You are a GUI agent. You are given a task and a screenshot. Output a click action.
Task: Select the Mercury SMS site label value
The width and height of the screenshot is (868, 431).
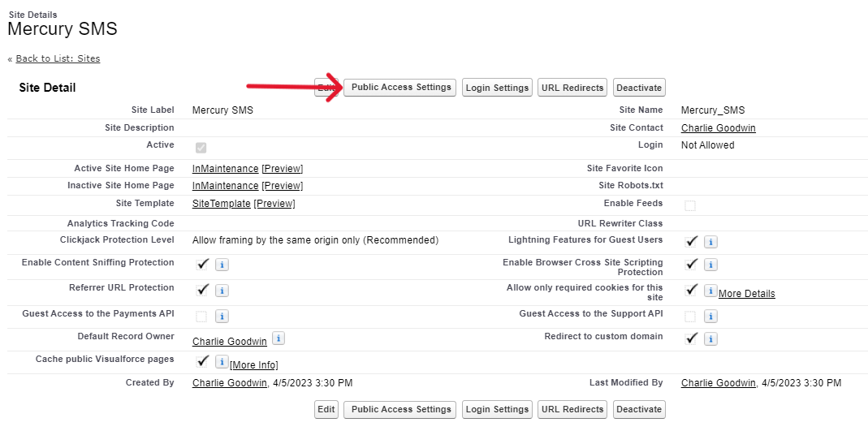click(x=222, y=110)
